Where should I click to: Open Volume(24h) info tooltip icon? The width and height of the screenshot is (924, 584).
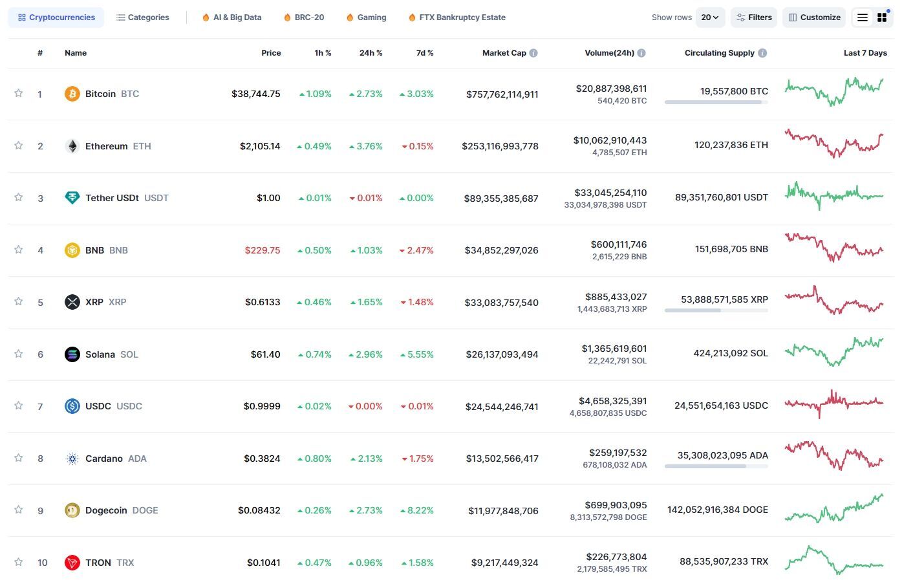641,53
